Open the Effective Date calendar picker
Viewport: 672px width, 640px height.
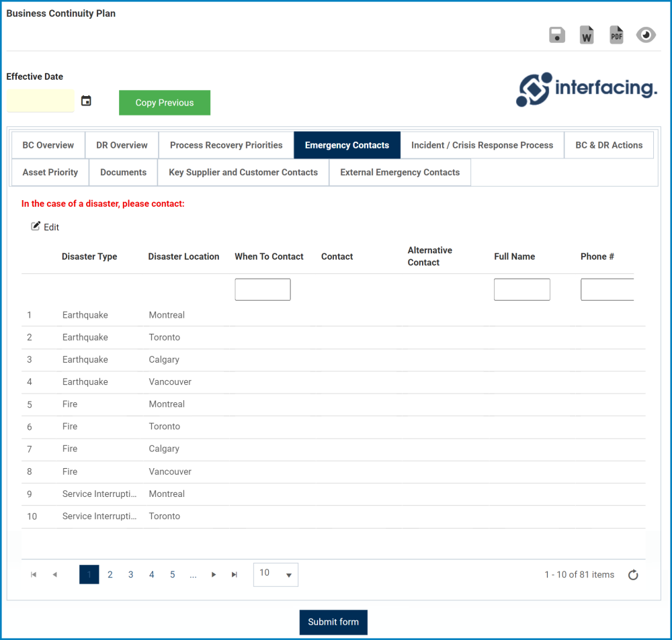pyautogui.click(x=86, y=101)
